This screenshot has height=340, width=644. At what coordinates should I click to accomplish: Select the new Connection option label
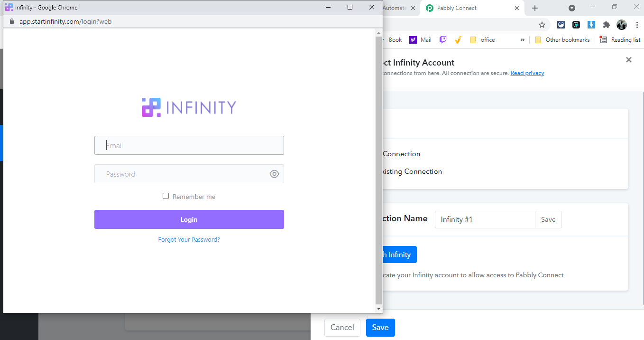pyautogui.click(x=402, y=154)
